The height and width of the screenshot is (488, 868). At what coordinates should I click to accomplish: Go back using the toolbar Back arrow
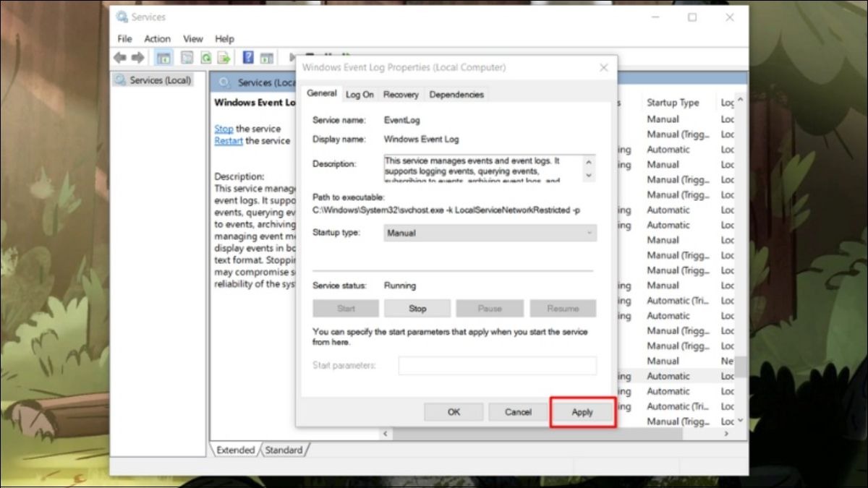pos(120,58)
